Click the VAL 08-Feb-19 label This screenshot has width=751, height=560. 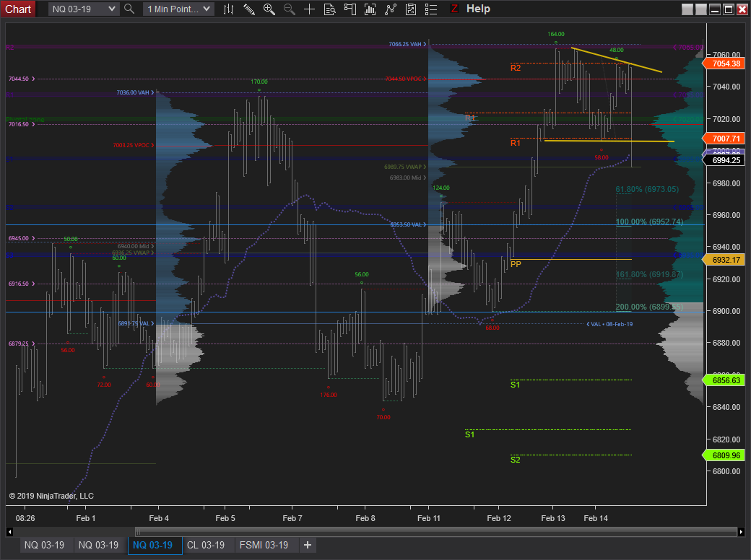[x=609, y=324]
